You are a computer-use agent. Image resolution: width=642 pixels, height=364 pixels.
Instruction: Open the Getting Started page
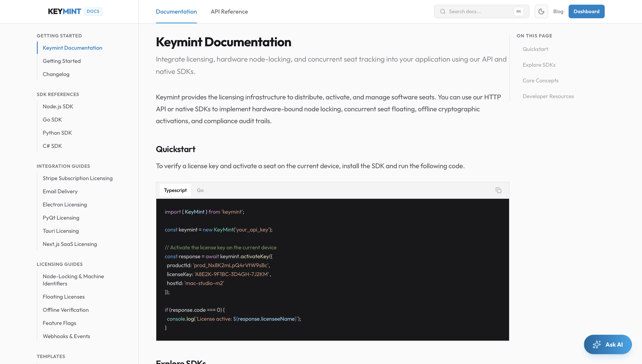tap(62, 61)
